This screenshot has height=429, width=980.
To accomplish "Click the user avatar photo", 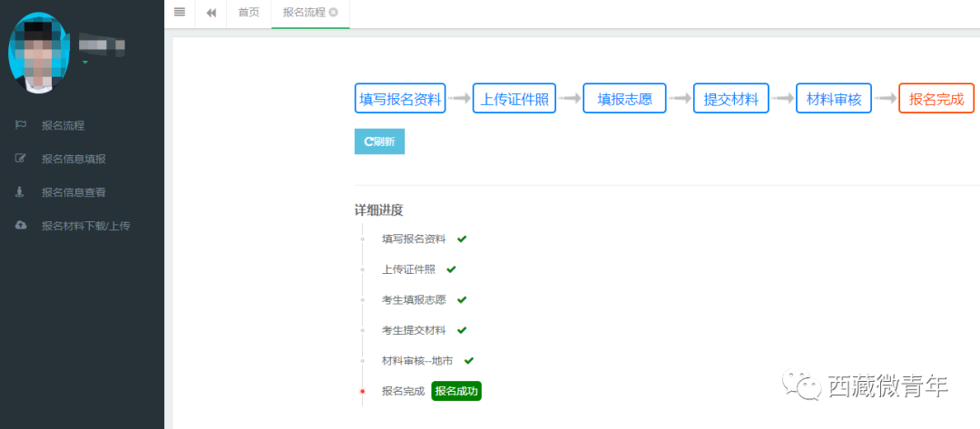I will 39,54.
